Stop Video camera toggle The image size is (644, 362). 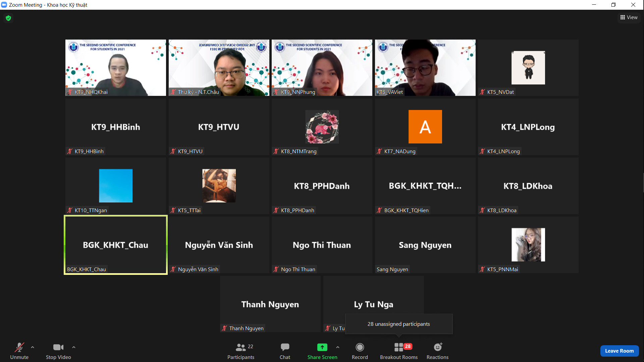[x=58, y=347]
